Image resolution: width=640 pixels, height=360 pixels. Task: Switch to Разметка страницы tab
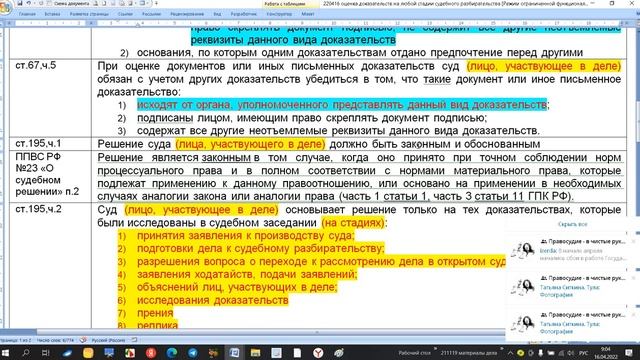89,14
